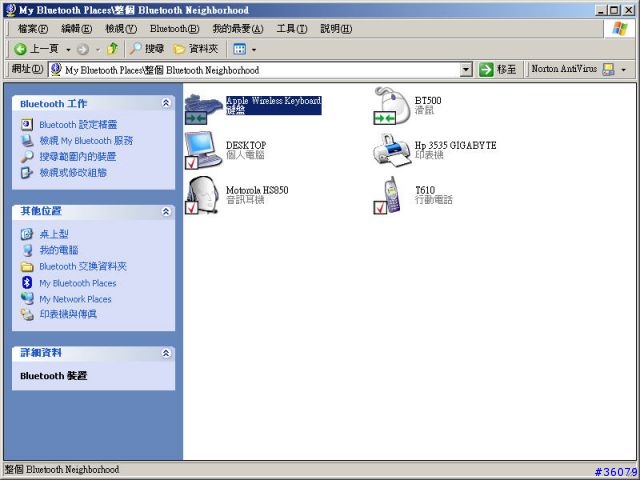Image resolution: width=640 pixels, height=480 pixels.
Task: Click the address bar path field
Action: 260,70
